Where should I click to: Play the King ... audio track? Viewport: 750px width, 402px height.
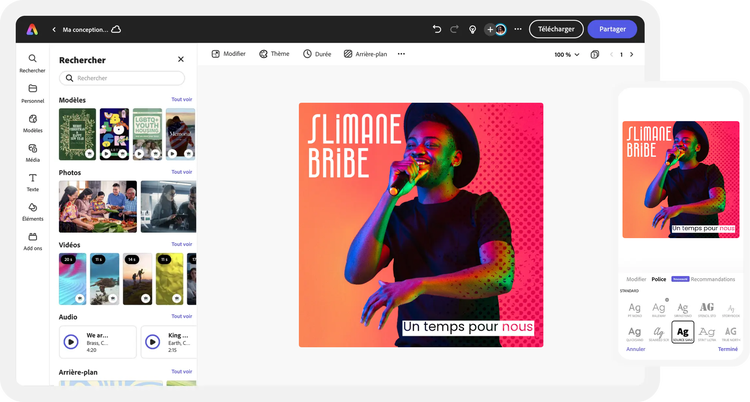(x=153, y=342)
